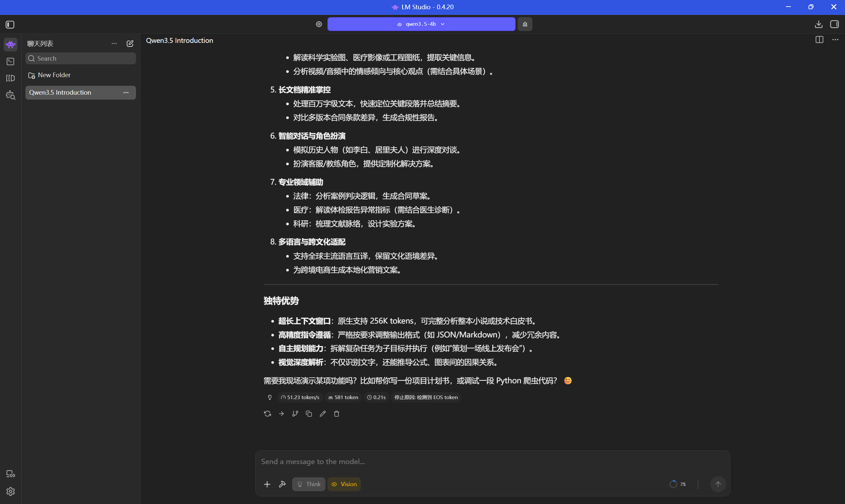This screenshot has width=845, height=504.
Task: Open options for Qwen3.5 Introduction chat
Action: tap(126, 92)
